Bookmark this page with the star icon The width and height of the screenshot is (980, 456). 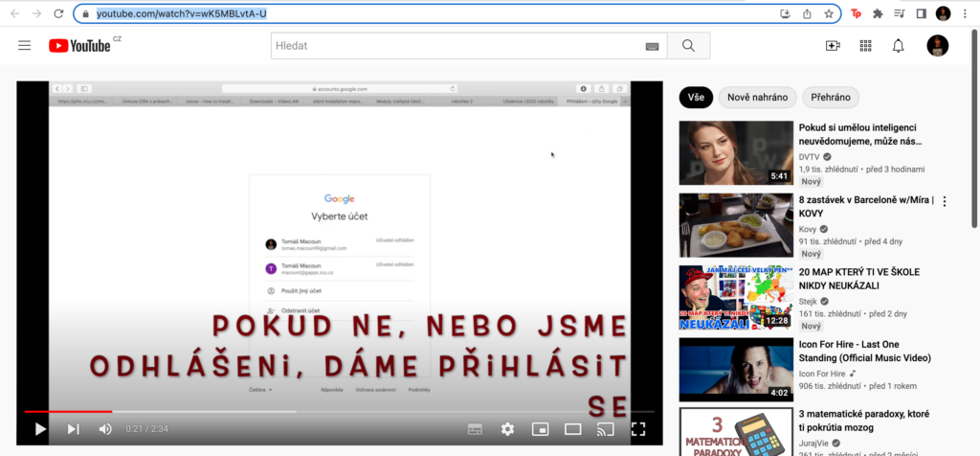pyautogui.click(x=829, y=13)
